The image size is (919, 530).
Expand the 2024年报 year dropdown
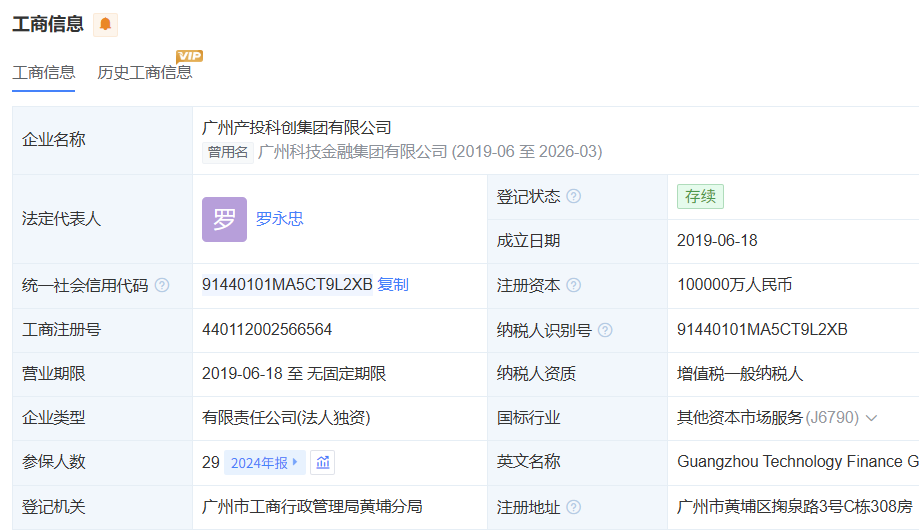265,462
